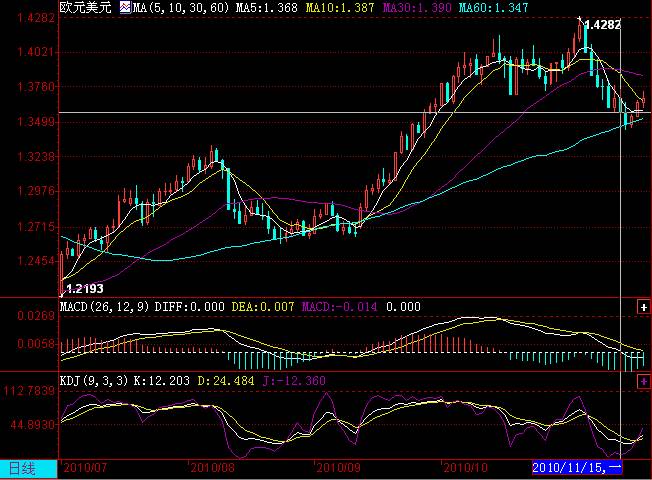The width and height of the screenshot is (652, 480).
Task: Click the 0.0269 MACD axis label
Action: coord(36,316)
